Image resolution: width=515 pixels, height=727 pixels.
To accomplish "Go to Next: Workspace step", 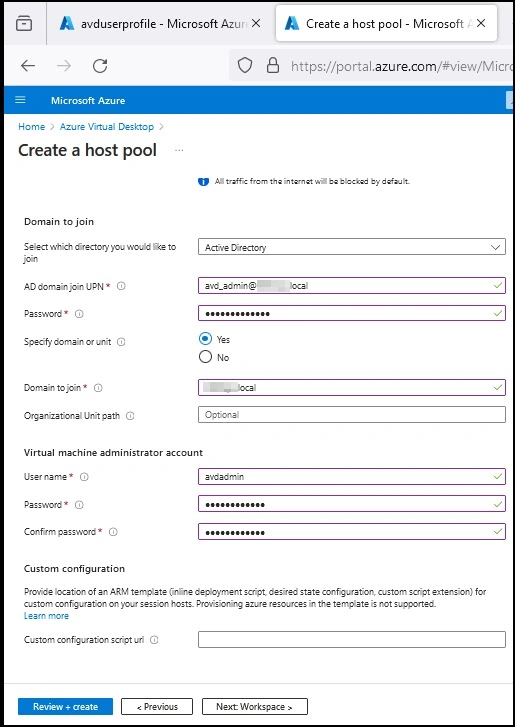I will pos(254,707).
